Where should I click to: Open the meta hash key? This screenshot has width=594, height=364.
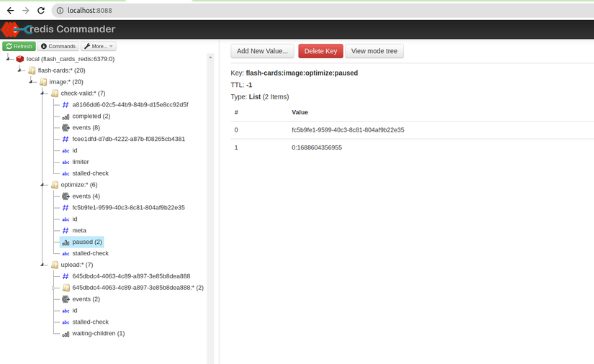79,230
